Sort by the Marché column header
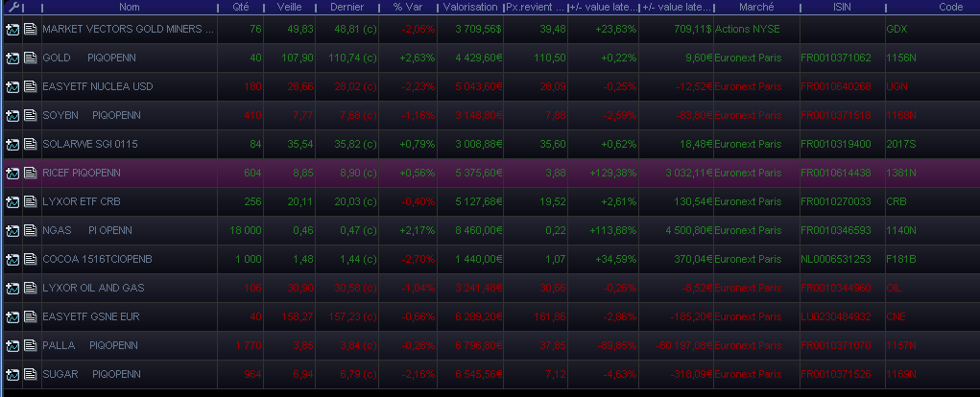Image resolution: width=980 pixels, height=397 pixels. tap(756, 8)
